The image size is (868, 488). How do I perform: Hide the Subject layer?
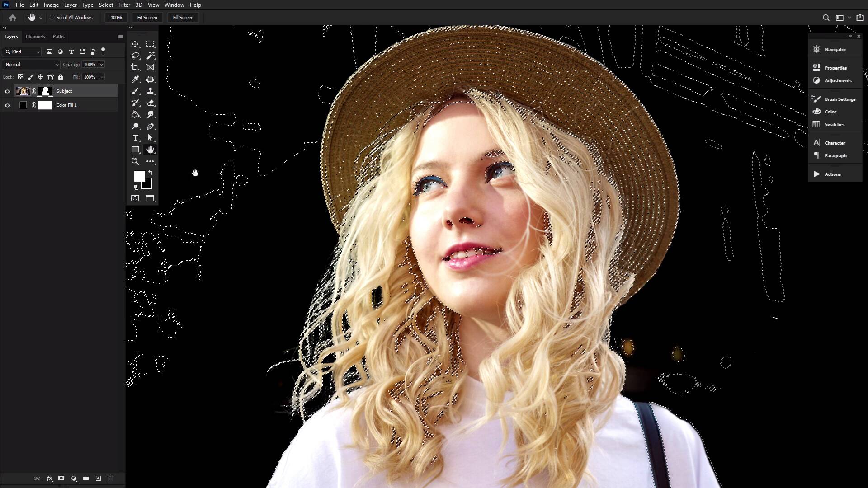[7, 91]
